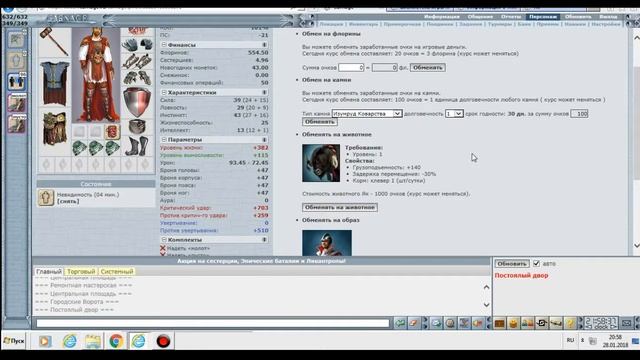The image size is (640, 360).
Task: Open the file explorer taskbar icon
Action: click(x=93, y=341)
